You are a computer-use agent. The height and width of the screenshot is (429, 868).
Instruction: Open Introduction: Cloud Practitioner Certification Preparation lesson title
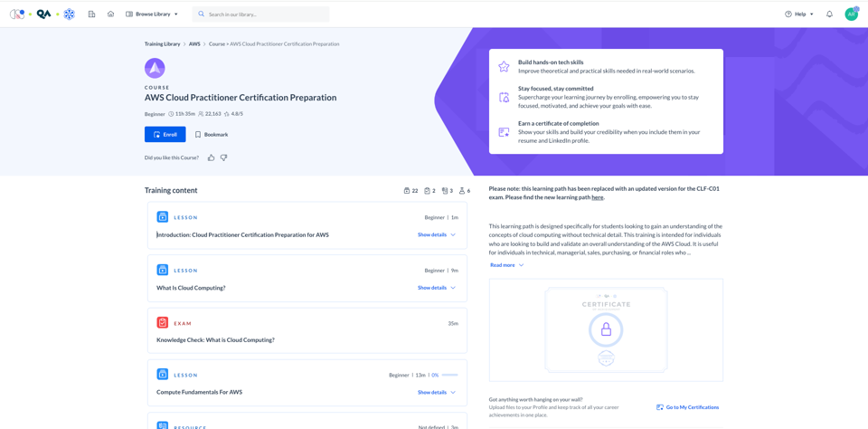point(242,235)
